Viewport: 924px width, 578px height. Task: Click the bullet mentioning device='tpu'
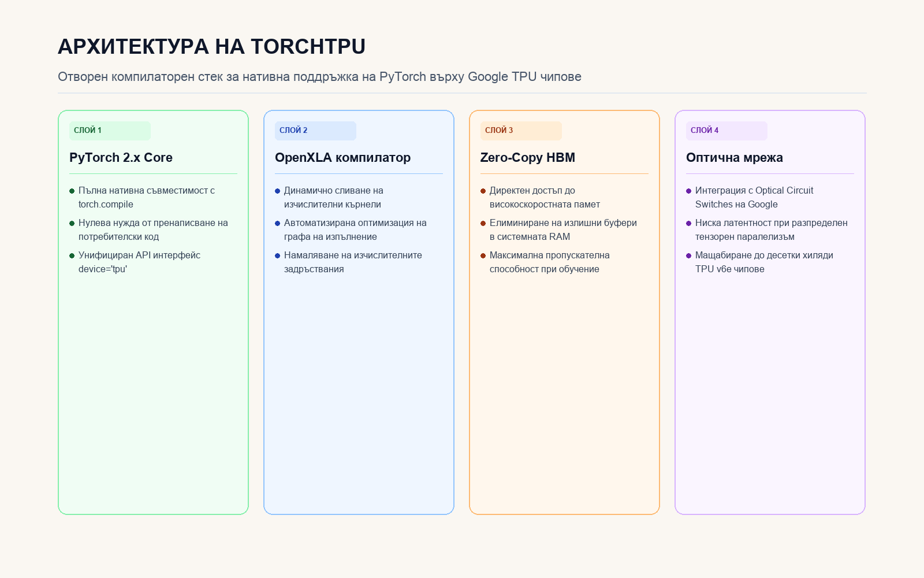135,262
